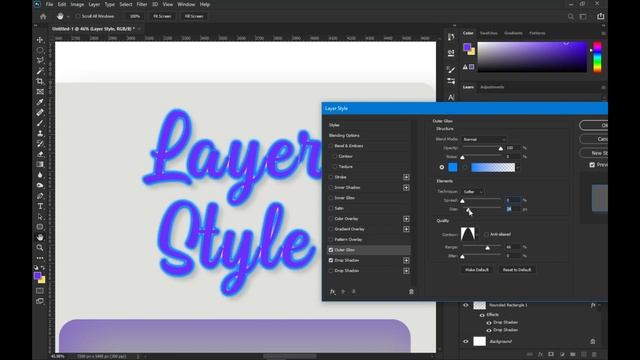Click the Share icon at top right
Image resolution: width=640 pixels, height=360 pixels.
tap(601, 16)
